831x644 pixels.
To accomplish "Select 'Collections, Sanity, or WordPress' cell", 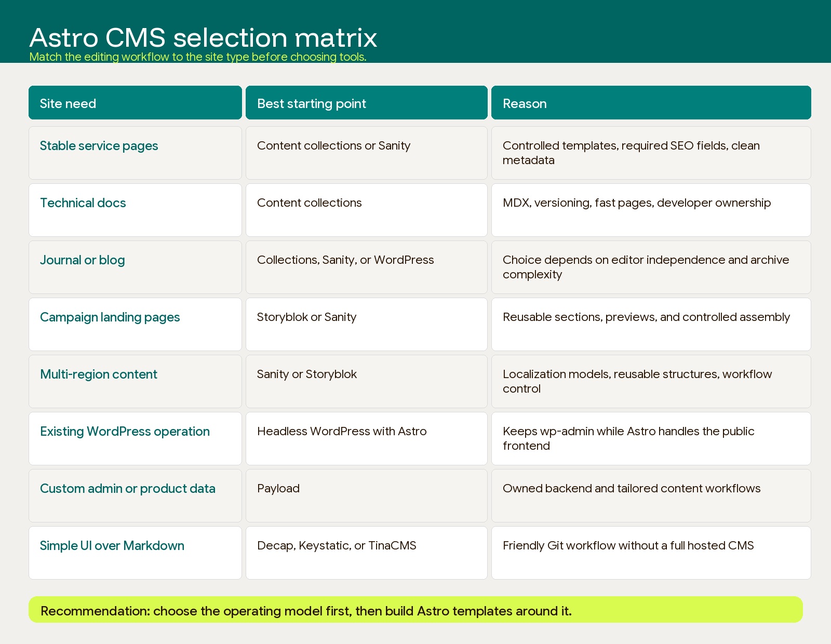I will pyautogui.click(x=367, y=267).
